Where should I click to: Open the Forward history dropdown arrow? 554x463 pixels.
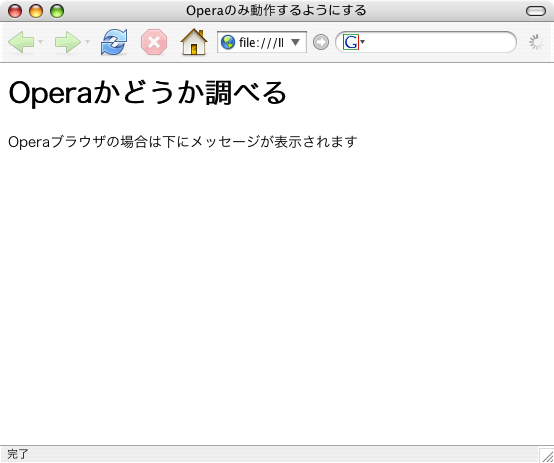click(x=88, y=42)
